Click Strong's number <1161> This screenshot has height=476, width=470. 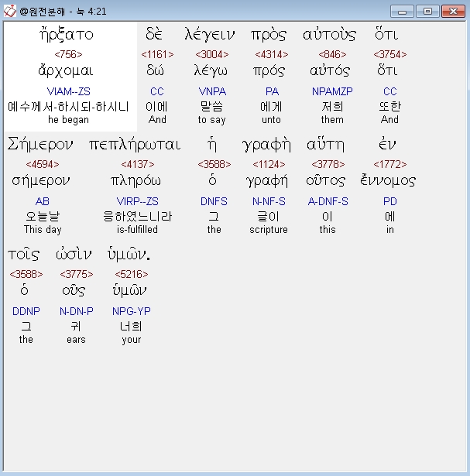click(x=157, y=54)
